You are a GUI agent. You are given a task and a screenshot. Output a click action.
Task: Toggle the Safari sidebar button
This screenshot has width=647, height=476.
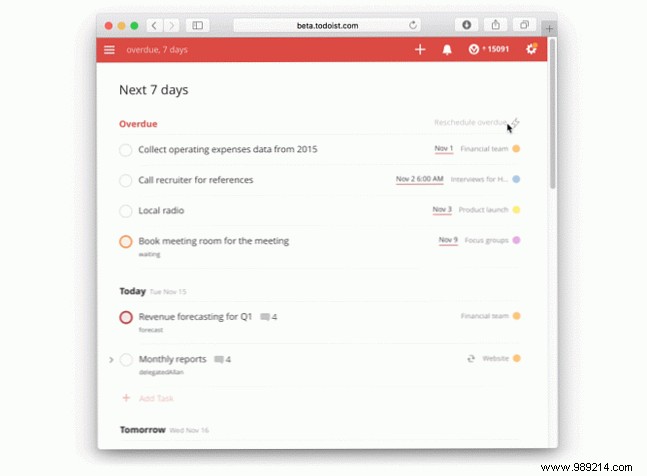coord(197,26)
